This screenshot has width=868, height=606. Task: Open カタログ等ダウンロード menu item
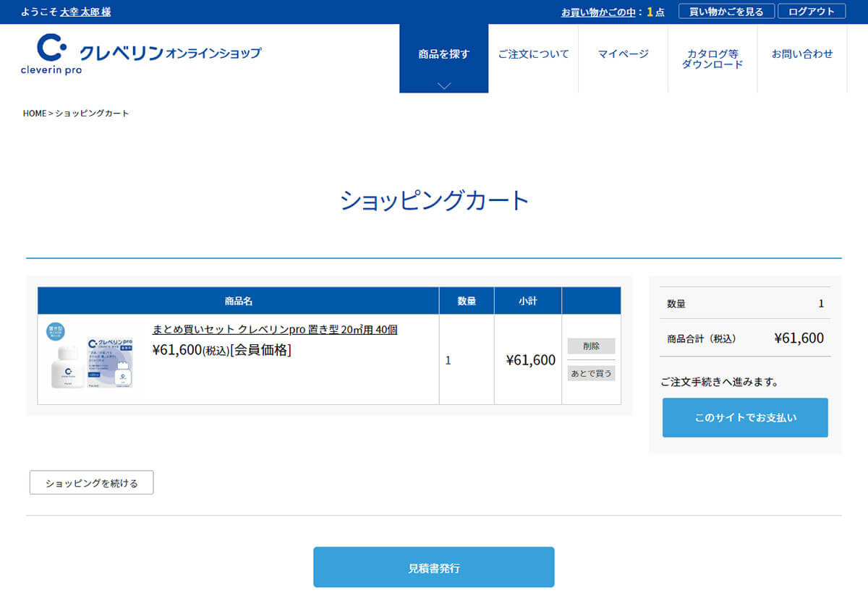tap(712, 59)
